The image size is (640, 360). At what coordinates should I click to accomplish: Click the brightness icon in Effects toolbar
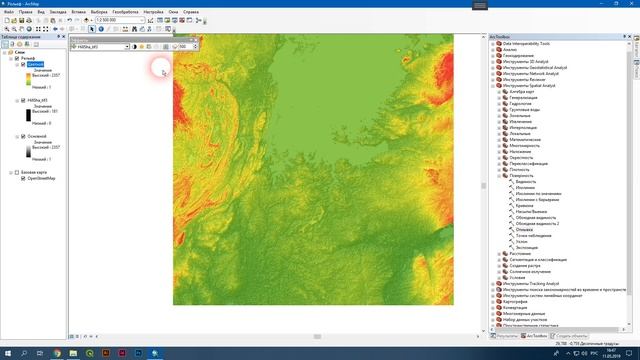tap(142, 47)
